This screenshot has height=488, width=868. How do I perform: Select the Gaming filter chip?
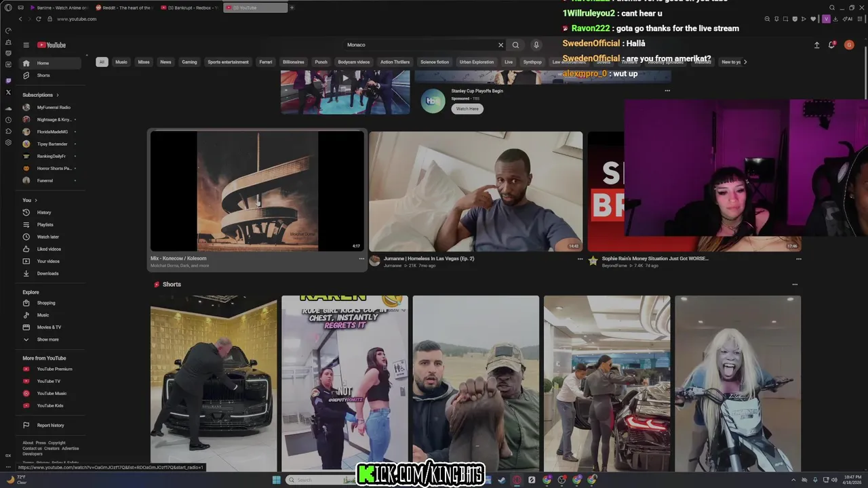point(189,62)
